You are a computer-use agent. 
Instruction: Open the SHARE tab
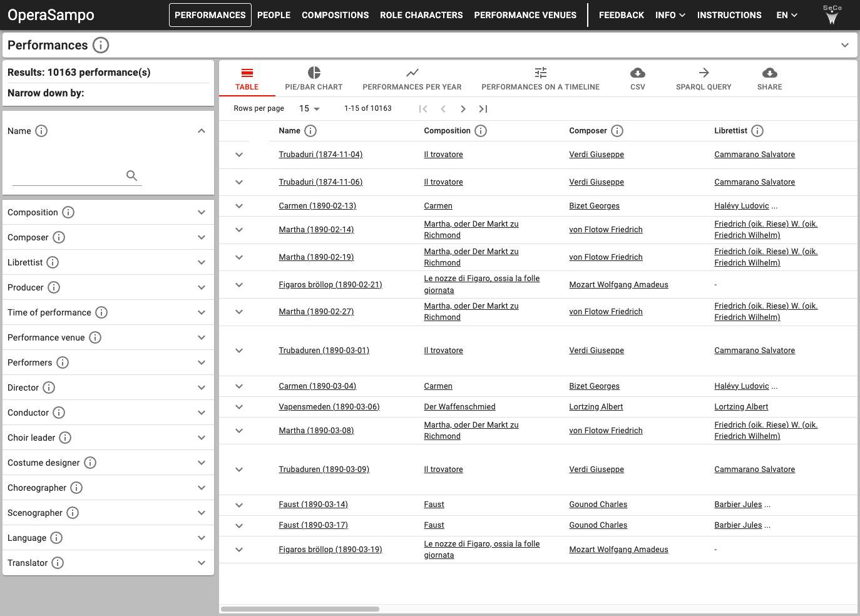pos(770,79)
